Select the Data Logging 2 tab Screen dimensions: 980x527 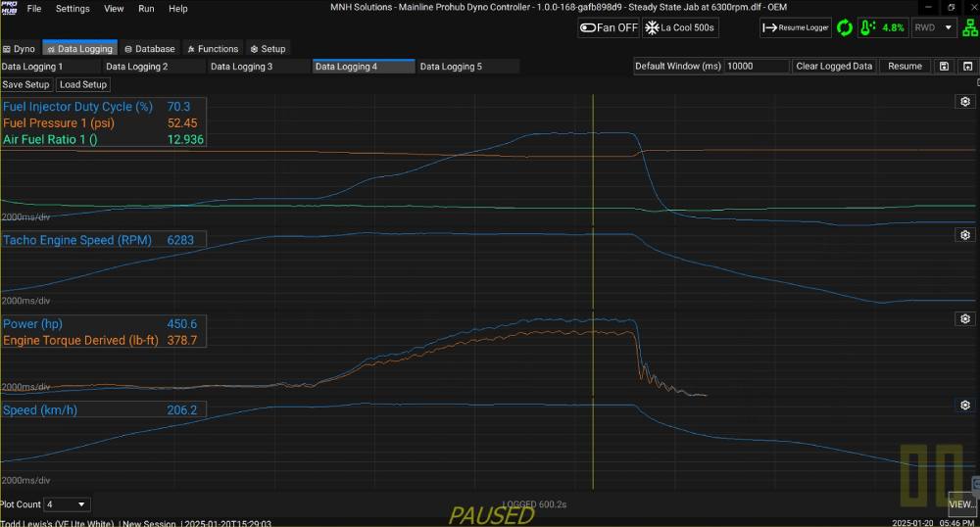pyautogui.click(x=137, y=67)
